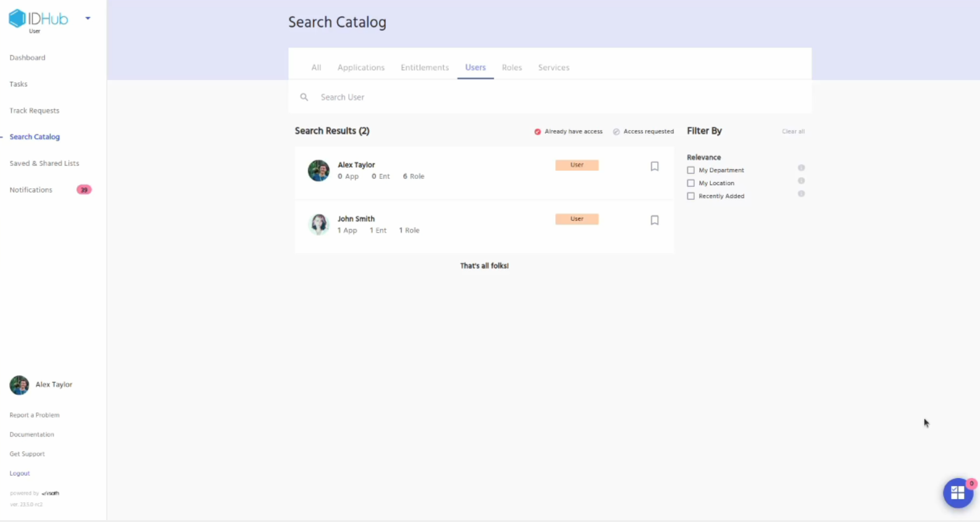Check the My Location filter
The image size is (980, 522).
pos(691,183)
